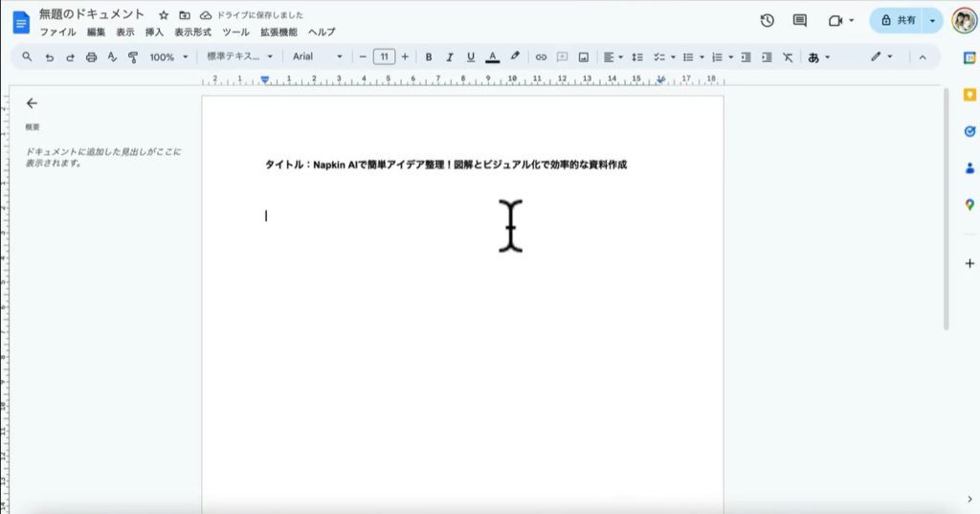
Task: Open version history clock icon
Action: [767, 21]
